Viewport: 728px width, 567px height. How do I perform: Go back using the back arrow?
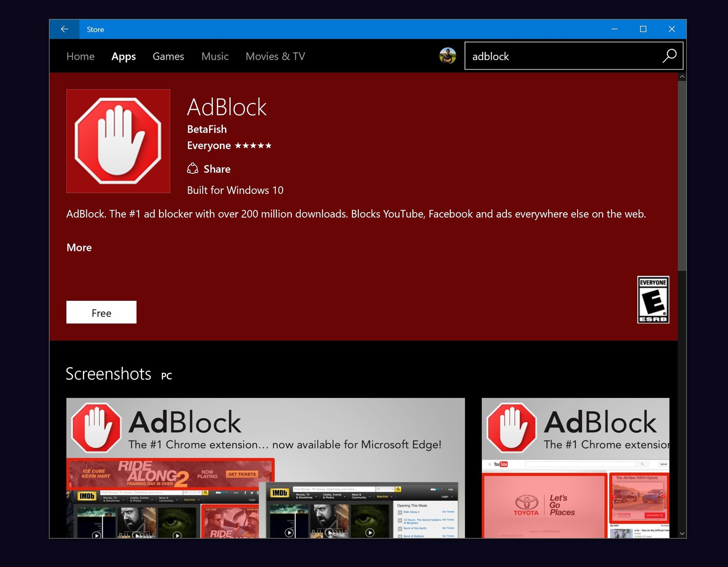[x=64, y=29]
